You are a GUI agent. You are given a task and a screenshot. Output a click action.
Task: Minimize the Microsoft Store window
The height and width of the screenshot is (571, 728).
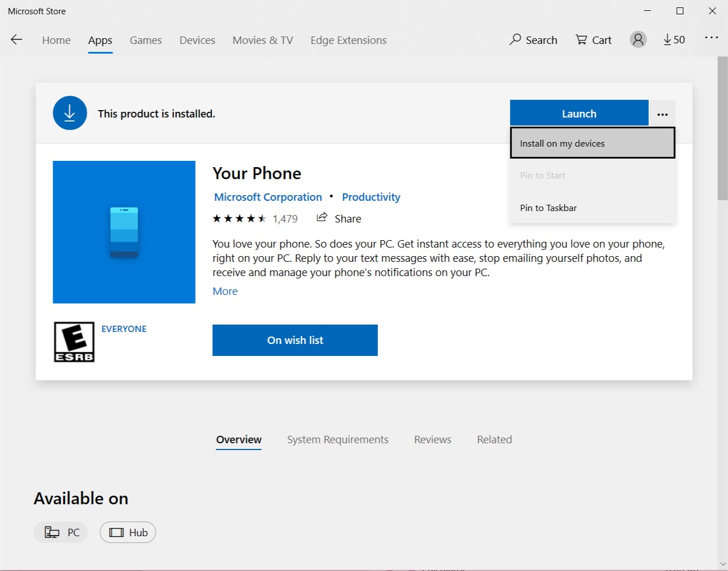[x=648, y=11]
